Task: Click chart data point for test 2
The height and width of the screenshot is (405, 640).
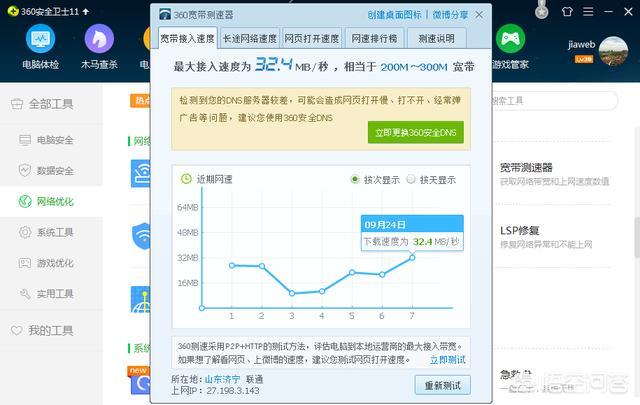Action: point(262,266)
